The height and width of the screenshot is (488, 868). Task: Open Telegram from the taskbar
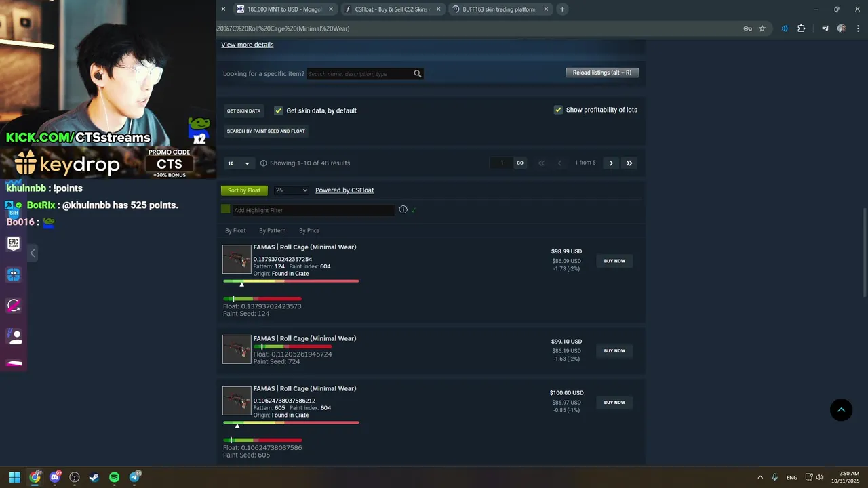pyautogui.click(x=135, y=477)
